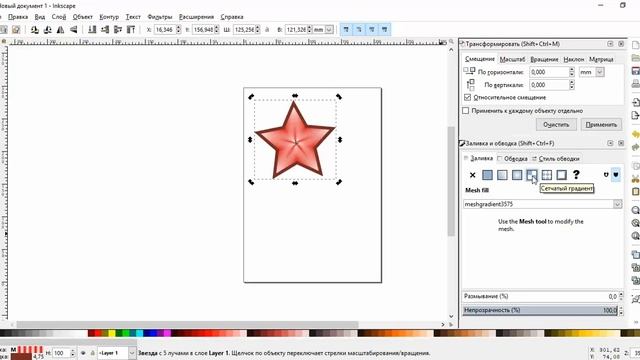Click Zoom magnifier in right command bar
The image size is (640, 360).
(x=636, y=210)
